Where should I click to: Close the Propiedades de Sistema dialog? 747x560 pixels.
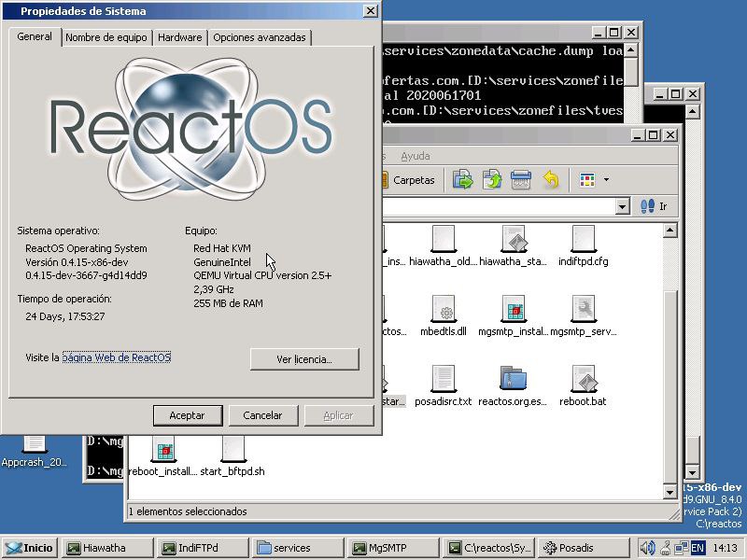point(370,11)
